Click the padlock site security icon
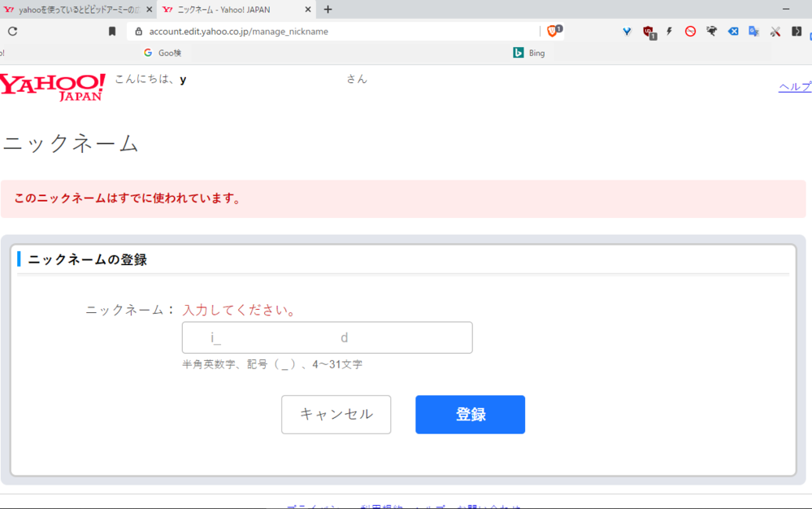The width and height of the screenshot is (812, 509). pyautogui.click(x=138, y=32)
